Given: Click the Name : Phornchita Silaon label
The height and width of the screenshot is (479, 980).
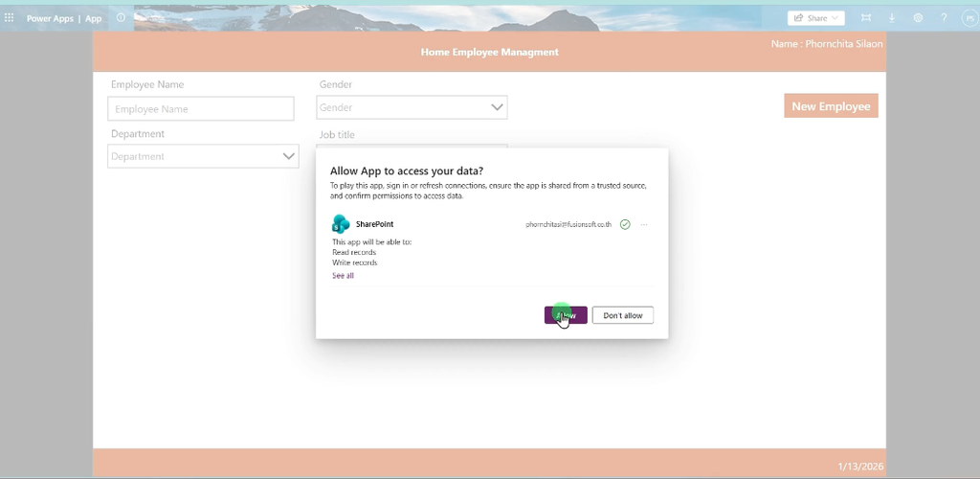Looking at the screenshot, I should pos(827,44).
